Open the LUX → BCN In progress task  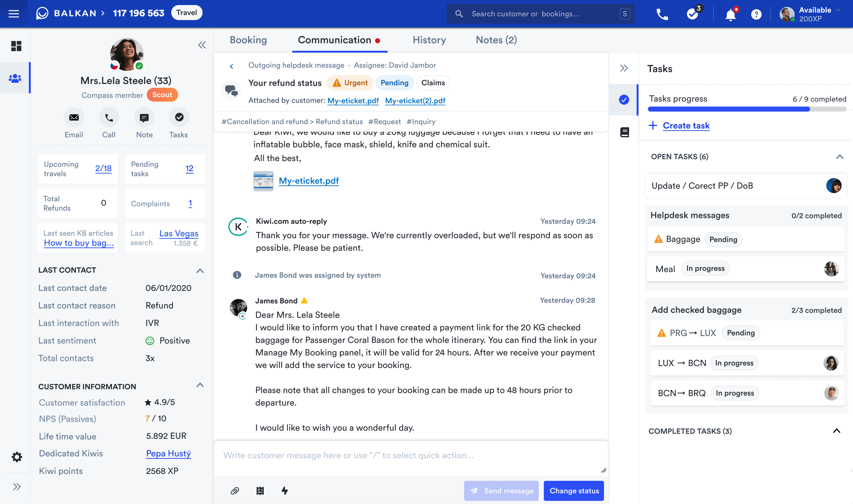(747, 363)
